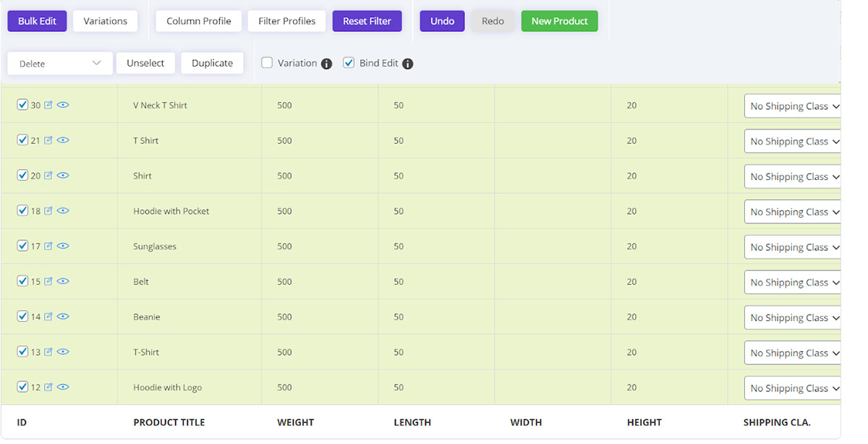868x444 pixels.
Task: Click the eye icon on the Sunglasses row
Action: click(63, 246)
